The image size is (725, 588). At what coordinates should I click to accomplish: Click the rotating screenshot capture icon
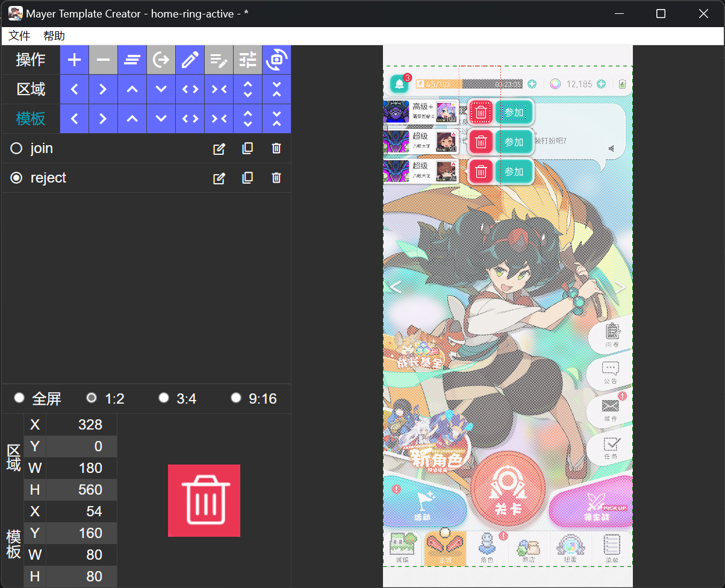(x=277, y=60)
